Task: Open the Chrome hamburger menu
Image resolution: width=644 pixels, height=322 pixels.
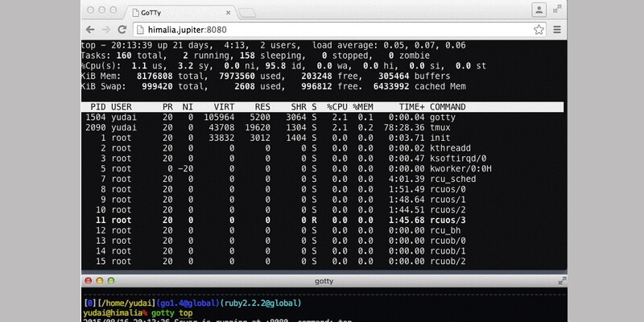Action: pos(555,29)
